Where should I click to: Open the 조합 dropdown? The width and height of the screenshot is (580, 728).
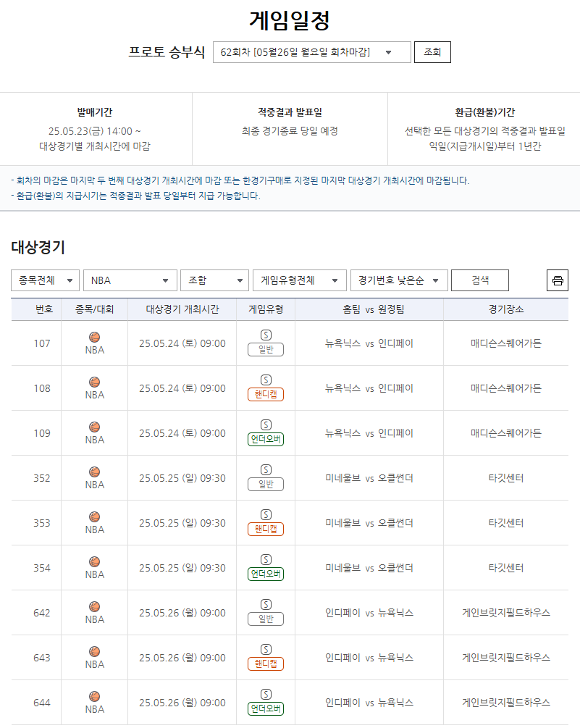(214, 280)
